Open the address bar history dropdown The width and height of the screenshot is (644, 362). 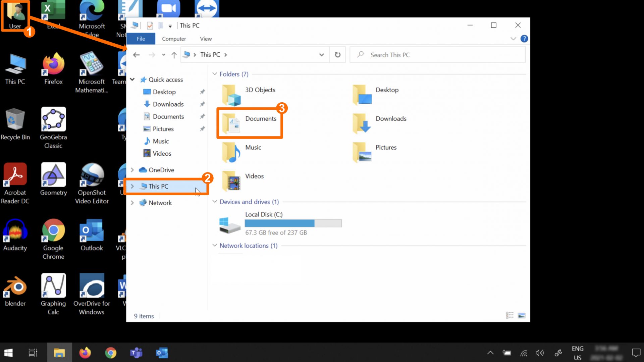tap(321, 55)
